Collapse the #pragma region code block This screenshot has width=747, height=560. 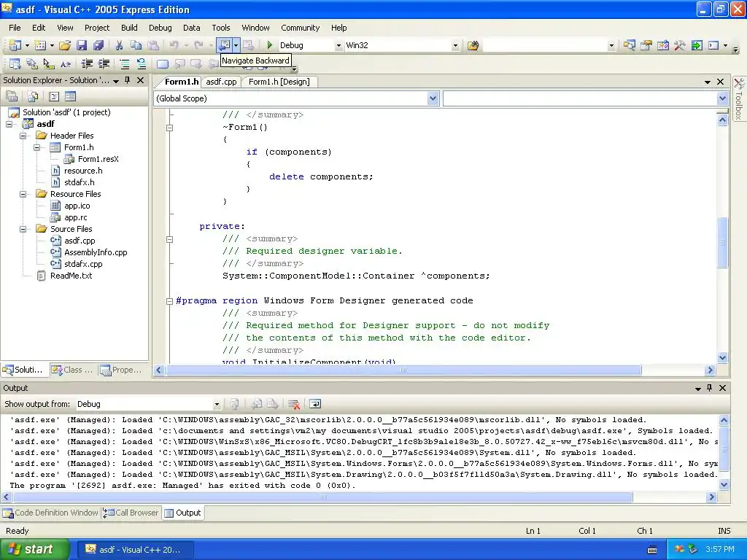point(169,301)
